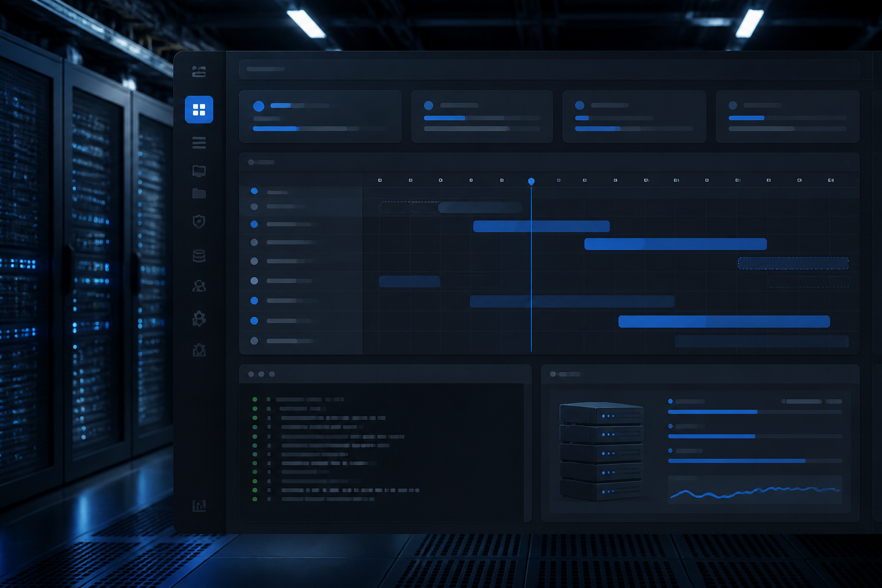
Task: Click the last log line in the terminal panel
Action: pyautogui.click(x=314, y=499)
